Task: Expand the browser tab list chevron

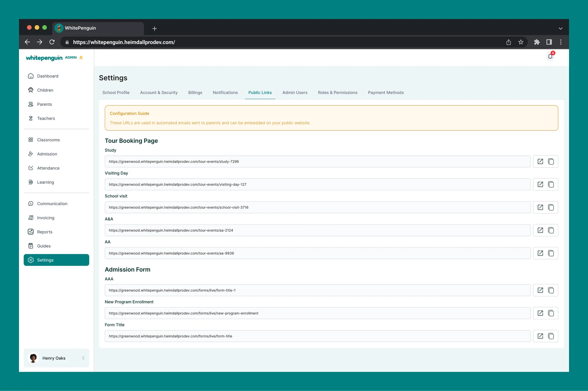Action: coord(560,28)
